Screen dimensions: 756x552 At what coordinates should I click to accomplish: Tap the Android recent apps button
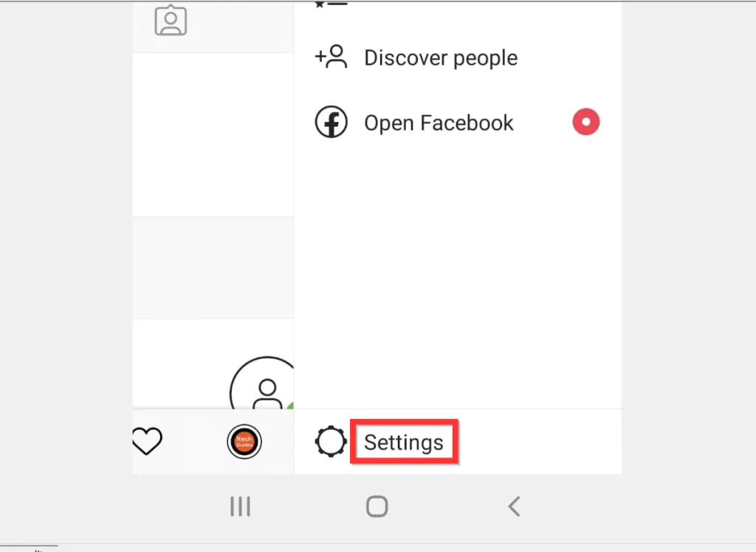[240, 506]
